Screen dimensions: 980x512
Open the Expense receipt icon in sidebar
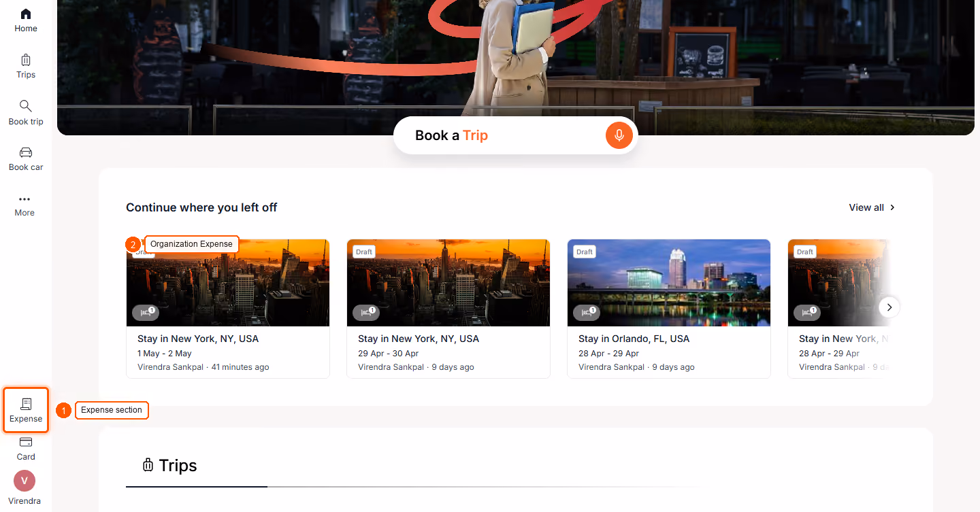tap(26, 404)
